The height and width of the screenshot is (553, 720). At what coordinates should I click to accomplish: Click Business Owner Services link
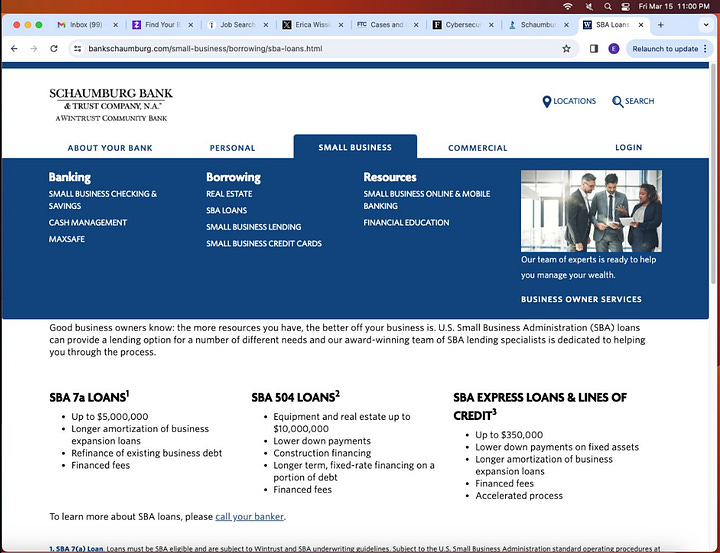coord(581,299)
